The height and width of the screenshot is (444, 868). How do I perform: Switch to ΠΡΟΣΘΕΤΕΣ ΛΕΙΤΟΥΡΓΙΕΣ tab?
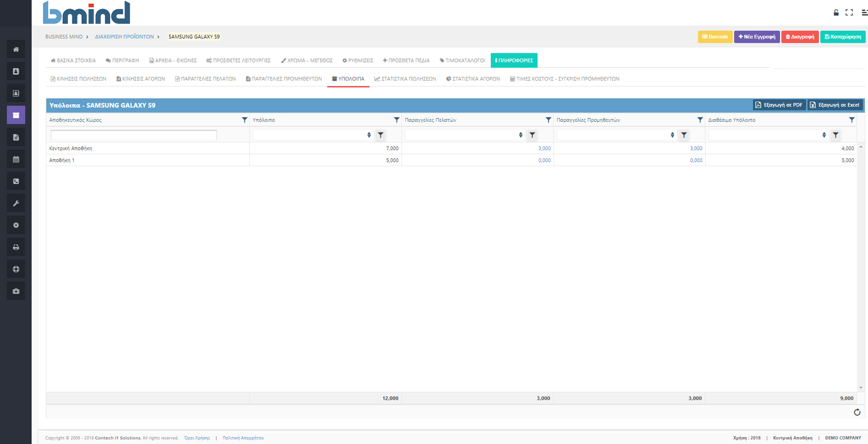[x=238, y=60]
